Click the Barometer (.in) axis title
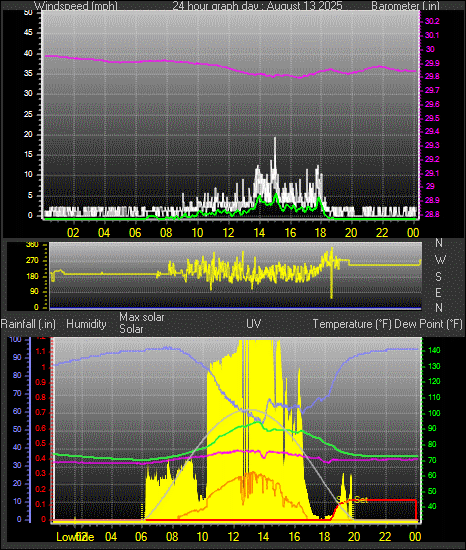This screenshot has width=466, height=550. 405,6
